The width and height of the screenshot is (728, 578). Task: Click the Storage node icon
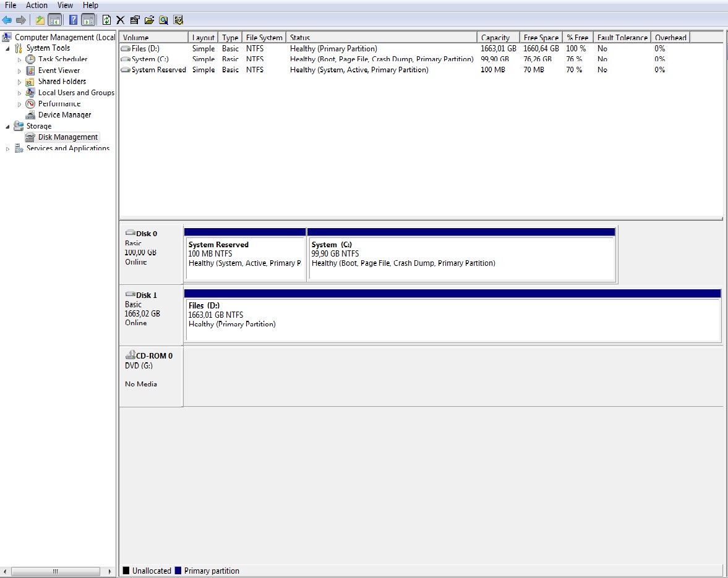coord(19,125)
